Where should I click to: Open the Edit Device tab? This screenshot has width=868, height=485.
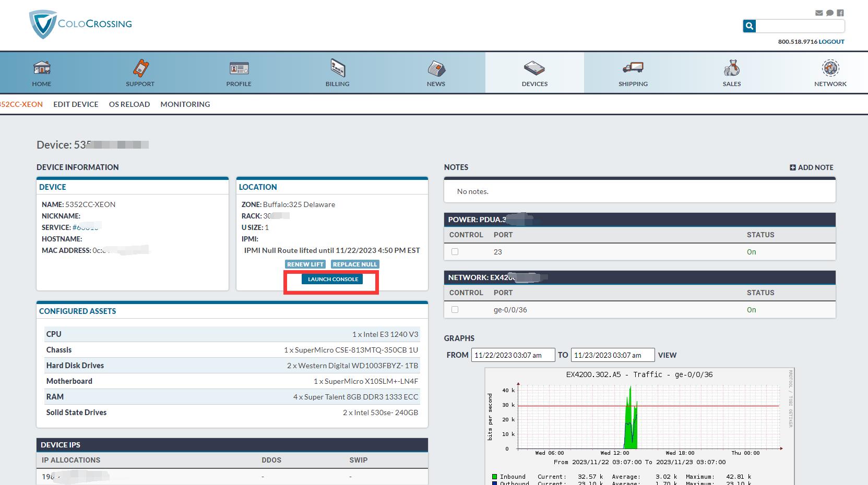(x=76, y=104)
